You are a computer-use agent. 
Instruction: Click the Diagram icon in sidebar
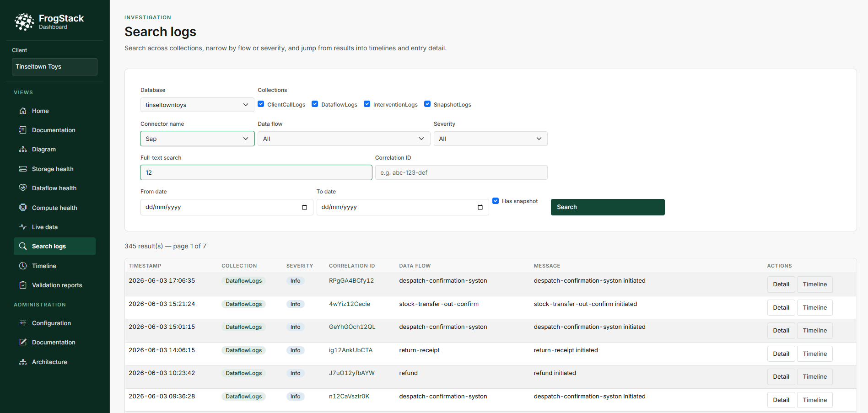[x=23, y=149]
